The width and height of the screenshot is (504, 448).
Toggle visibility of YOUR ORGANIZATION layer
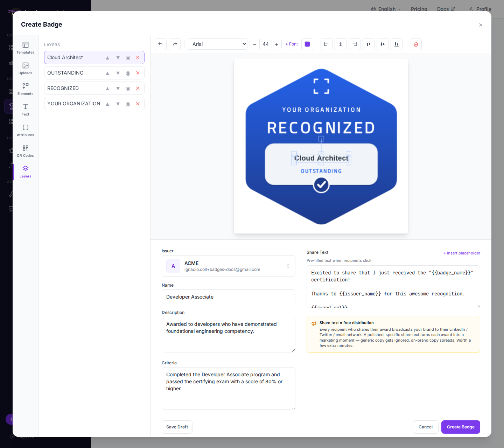tap(128, 104)
